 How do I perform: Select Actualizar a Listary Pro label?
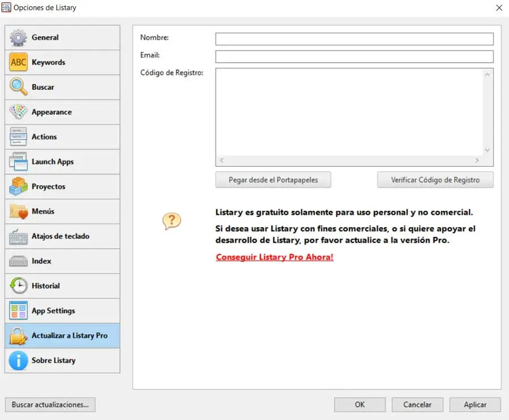click(x=70, y=336)
